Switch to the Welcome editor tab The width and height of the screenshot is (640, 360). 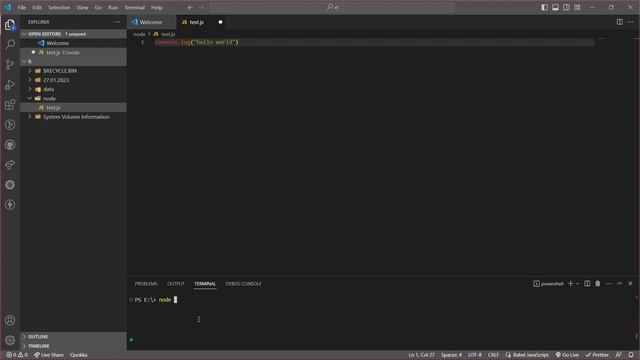tap(151, 22)
